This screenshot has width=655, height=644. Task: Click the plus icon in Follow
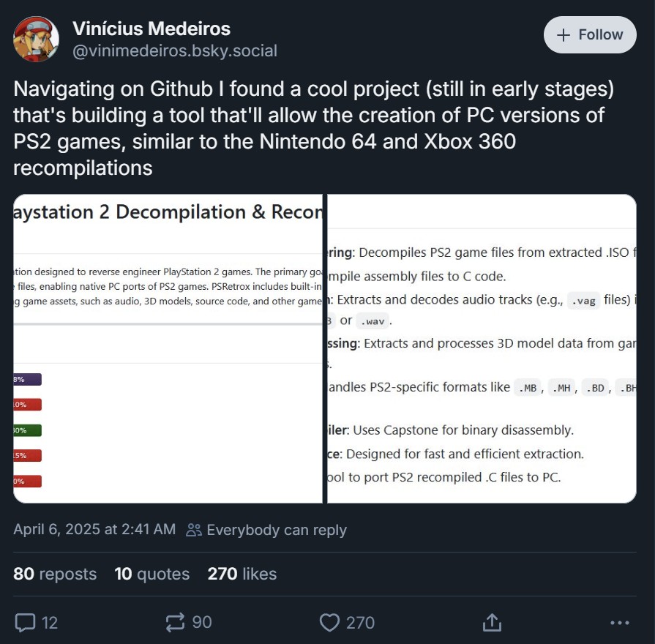click(x=563, y=35)
